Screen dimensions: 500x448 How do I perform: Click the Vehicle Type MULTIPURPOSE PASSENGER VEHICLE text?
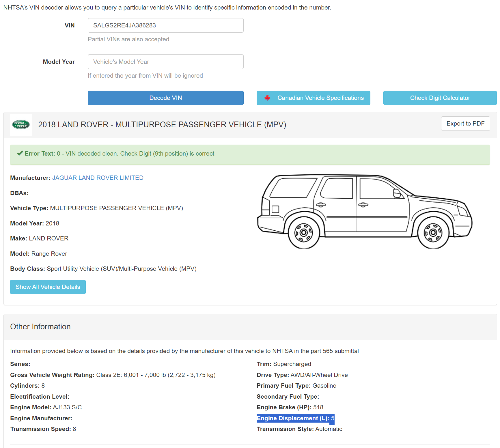click(x=97, y=208)
